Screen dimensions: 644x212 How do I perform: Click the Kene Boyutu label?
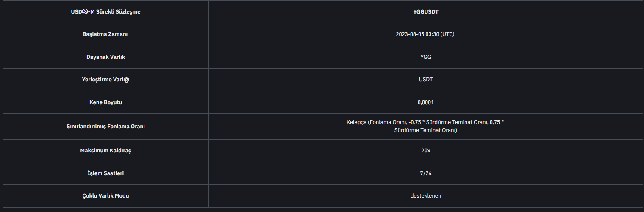tap(105, 102)
